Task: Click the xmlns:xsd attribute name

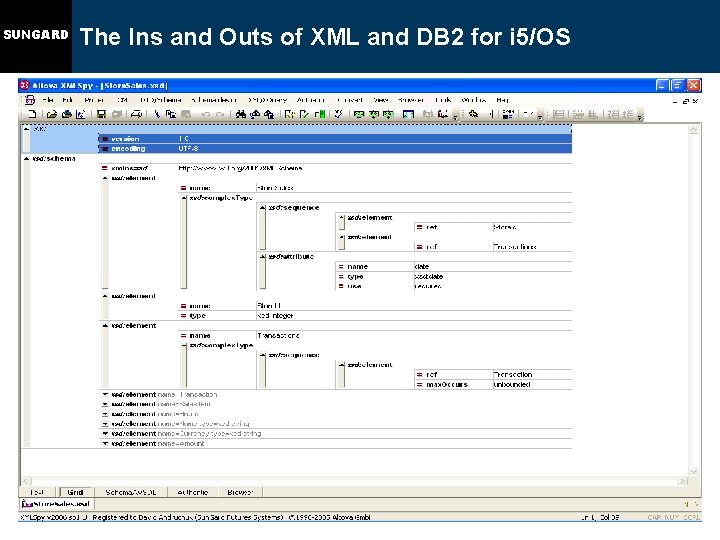Action: 129,168
